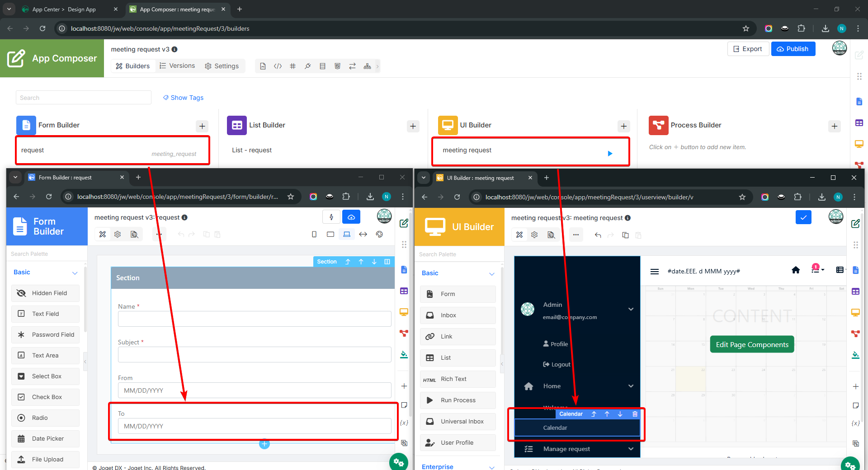Open theme palette icon in Form Builder

[x=379, y=234]
